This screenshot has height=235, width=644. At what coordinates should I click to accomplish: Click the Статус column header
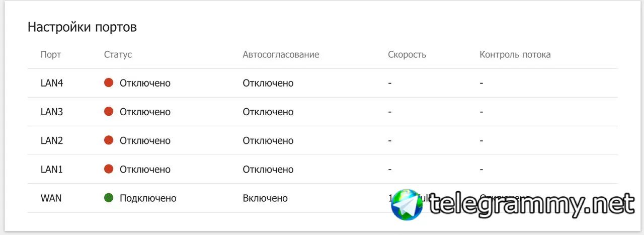click(118, 54)
